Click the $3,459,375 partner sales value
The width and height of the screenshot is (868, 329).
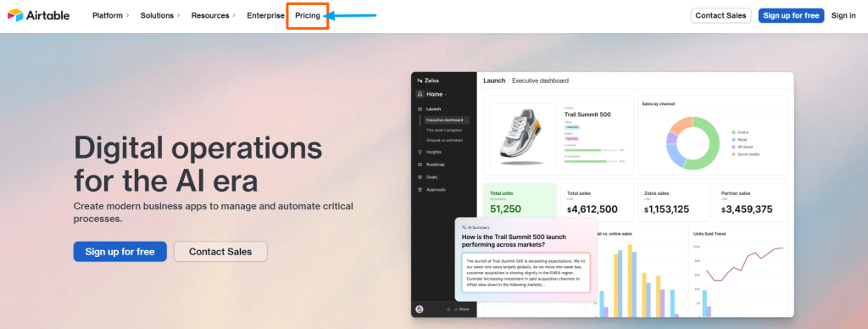coord(747,209)
